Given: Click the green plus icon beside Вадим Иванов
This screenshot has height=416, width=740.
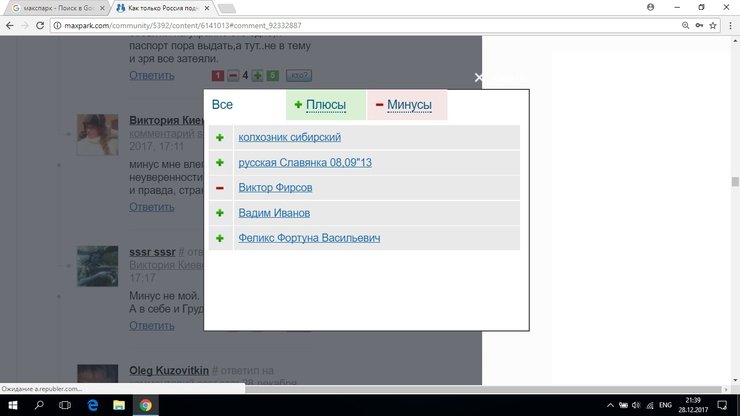Looking at the screenshot, I should click(220, 213).
